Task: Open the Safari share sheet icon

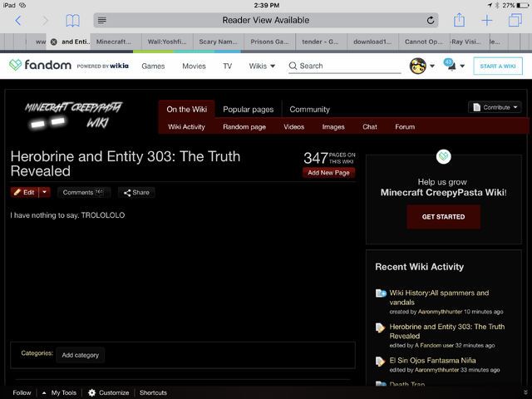Action: 459,20
